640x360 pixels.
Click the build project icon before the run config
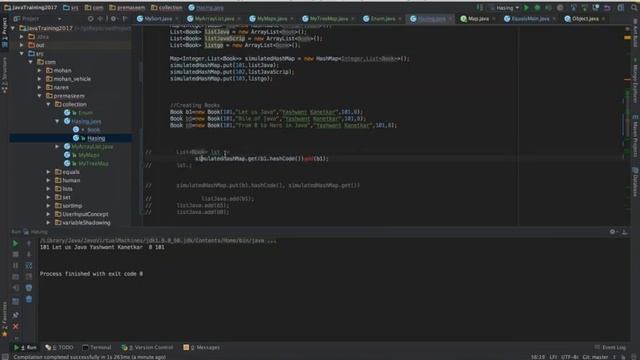480,8
